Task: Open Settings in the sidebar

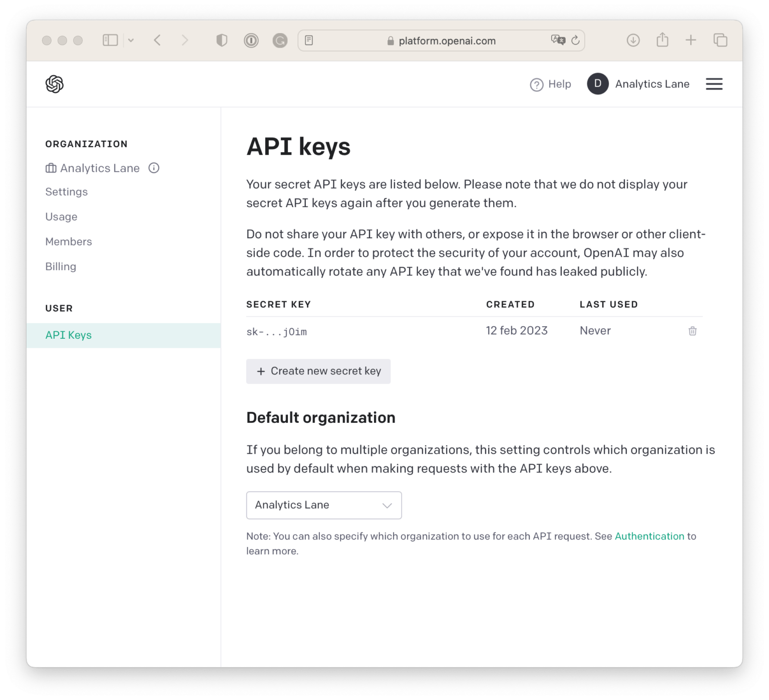Action: tap(67, 192)
